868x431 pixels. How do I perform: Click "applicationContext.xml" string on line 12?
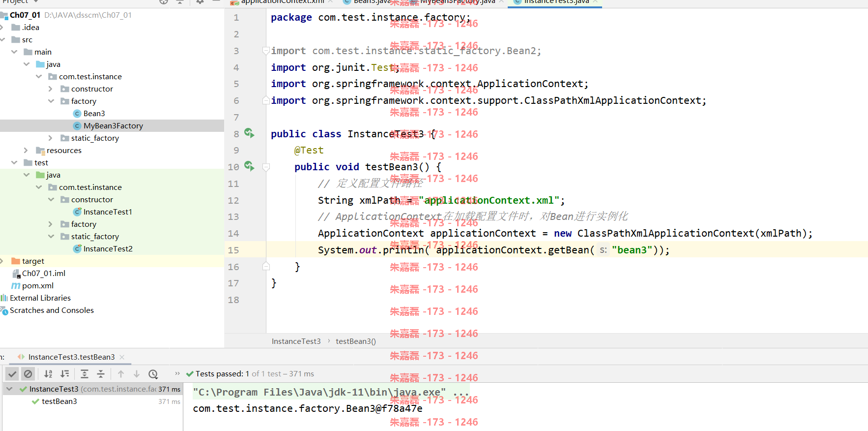(x=489, y=200)
